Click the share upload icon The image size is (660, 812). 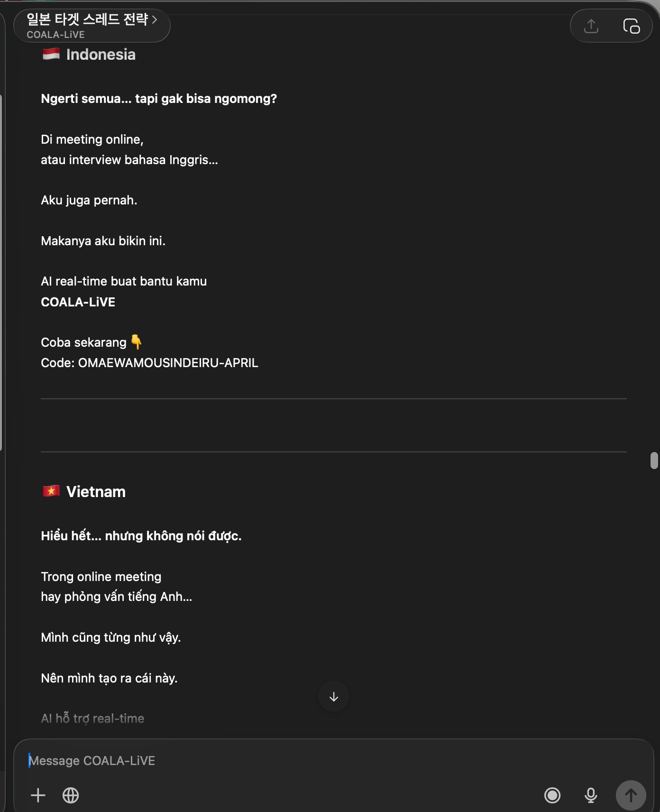coord(591,26)
